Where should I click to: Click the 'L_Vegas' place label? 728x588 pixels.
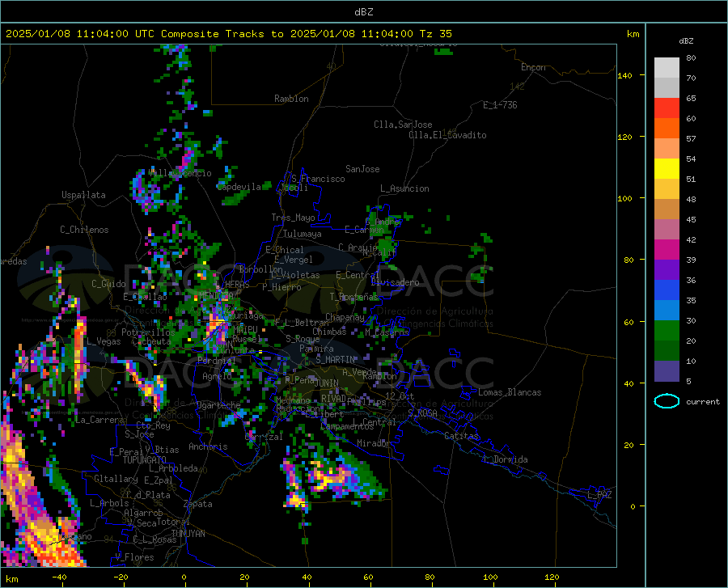[104, 341]
